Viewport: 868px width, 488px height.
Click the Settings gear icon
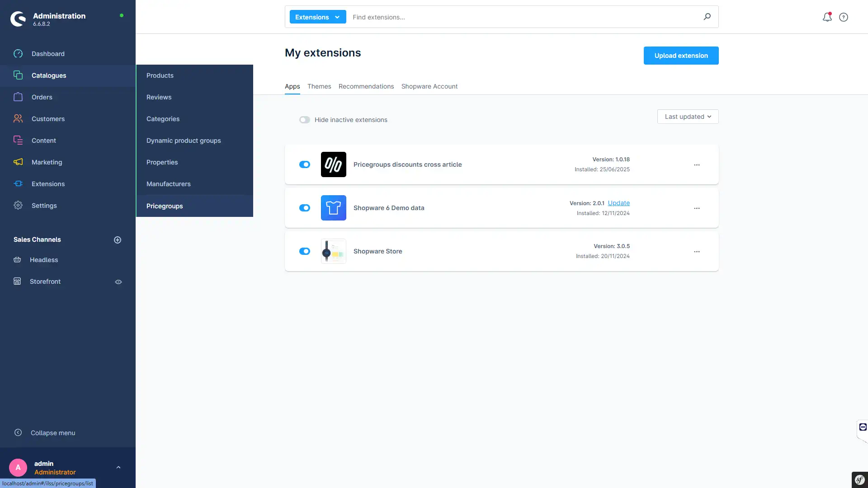[x=18, y=205]
